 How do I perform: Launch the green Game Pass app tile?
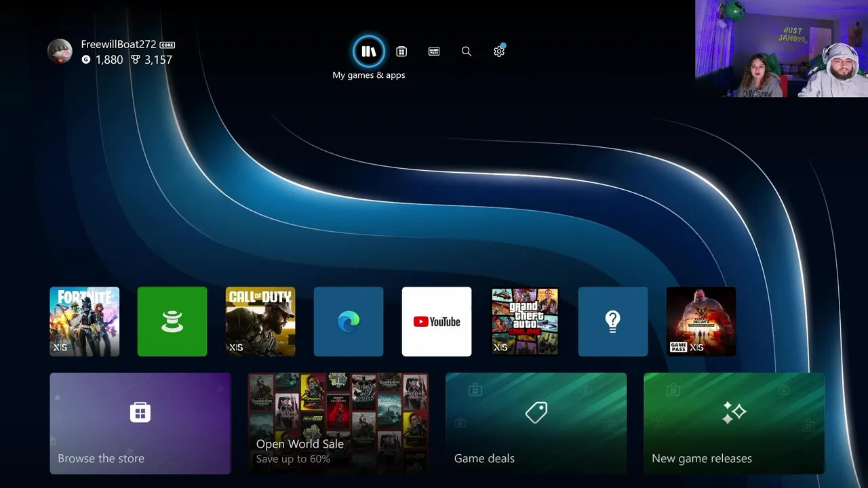coord(172,321)
